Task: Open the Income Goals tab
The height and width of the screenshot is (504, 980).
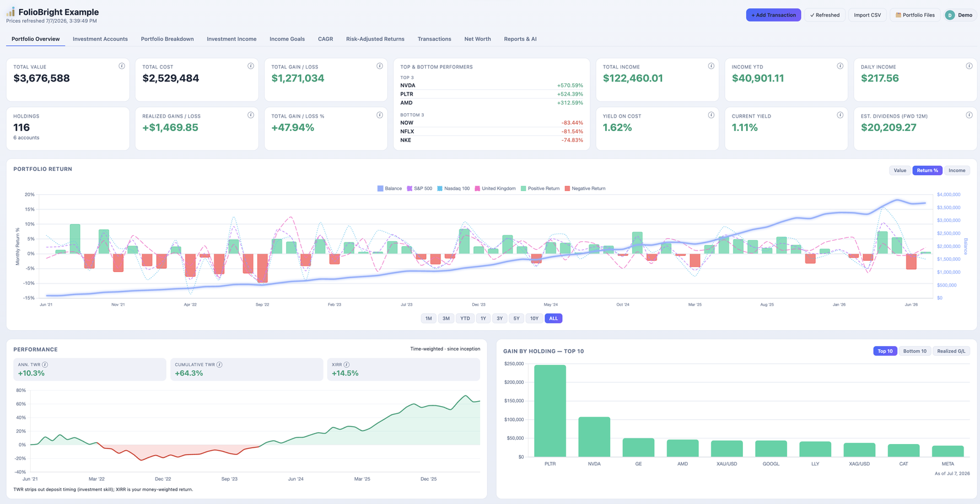Action: tap(287, 39)
